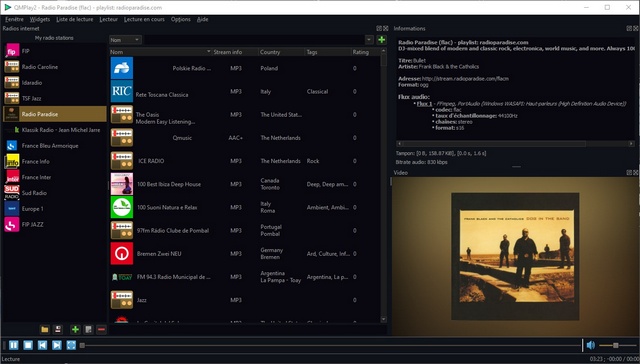640x364 pixels.
Task: Click the radio search input field
Action: coord(255,40)
